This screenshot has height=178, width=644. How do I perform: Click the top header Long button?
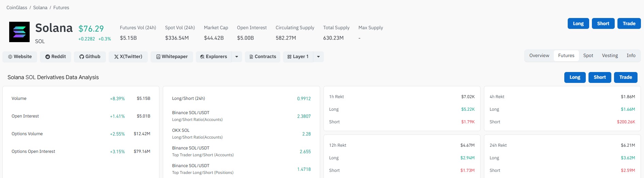(x=578, y=23)
